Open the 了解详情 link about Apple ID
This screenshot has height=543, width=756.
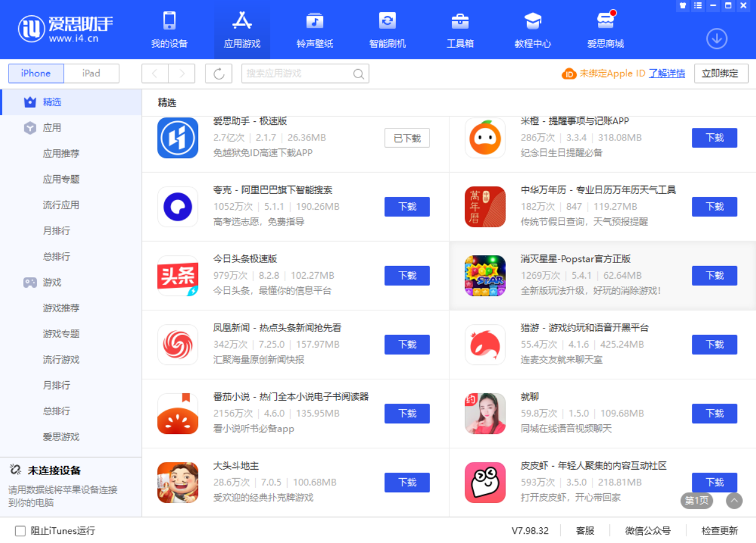(666, 73)
